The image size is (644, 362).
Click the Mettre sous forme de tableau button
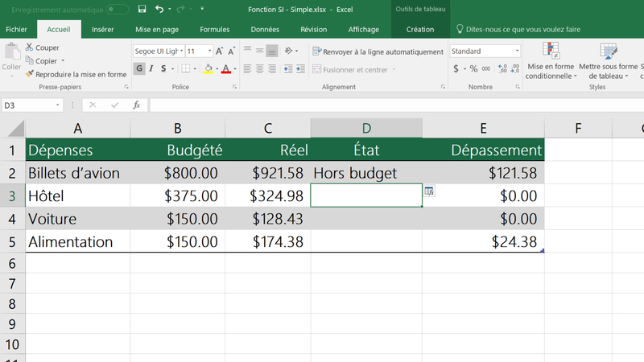coord(608,56)
